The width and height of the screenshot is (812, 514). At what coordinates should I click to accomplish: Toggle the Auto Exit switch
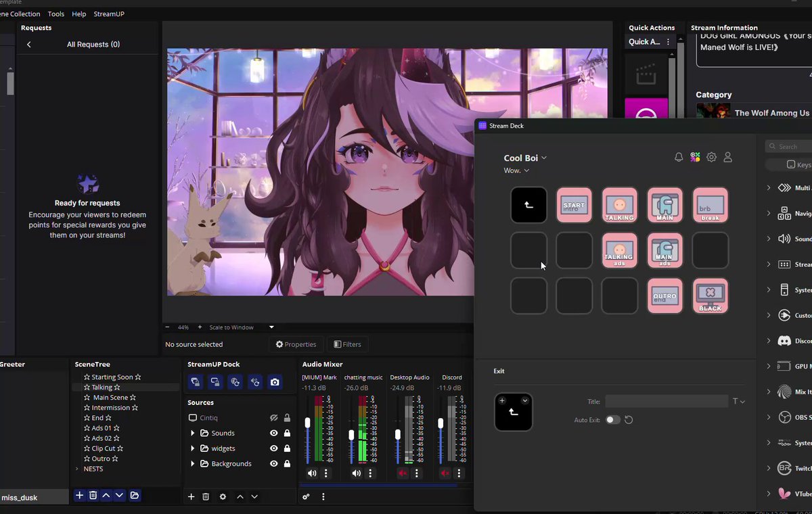pyautogui.click(x=612, y=420)
